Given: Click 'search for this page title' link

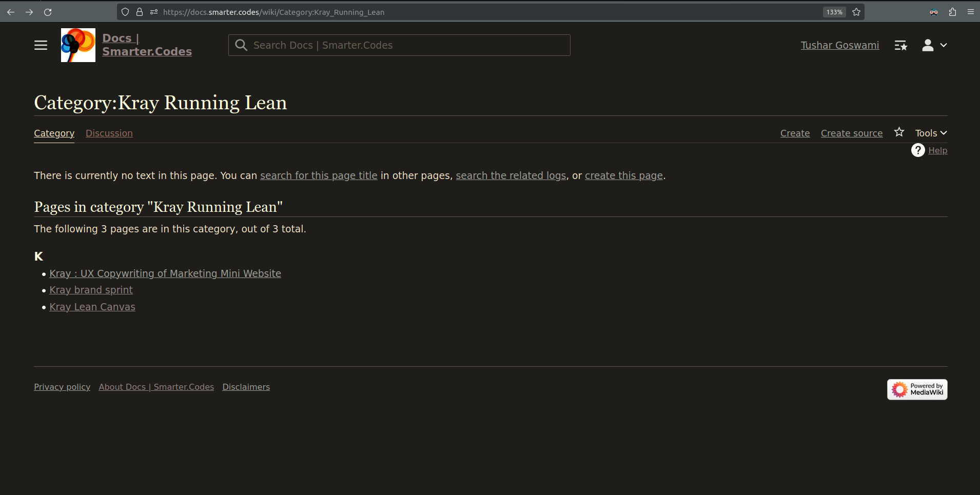Looking at the screenshot, I should pyautogui.click(x=319, y=175).
